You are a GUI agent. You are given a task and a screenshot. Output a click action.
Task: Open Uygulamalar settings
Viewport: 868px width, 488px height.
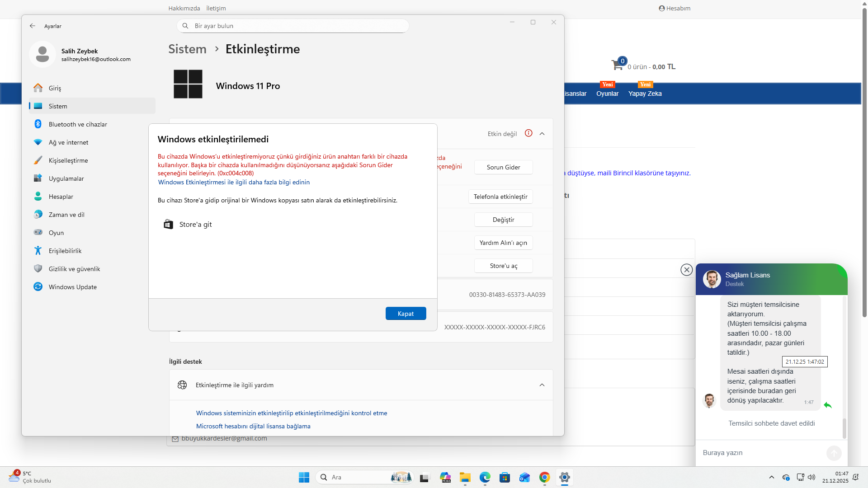pyautogui.click(x=92, y=178)
